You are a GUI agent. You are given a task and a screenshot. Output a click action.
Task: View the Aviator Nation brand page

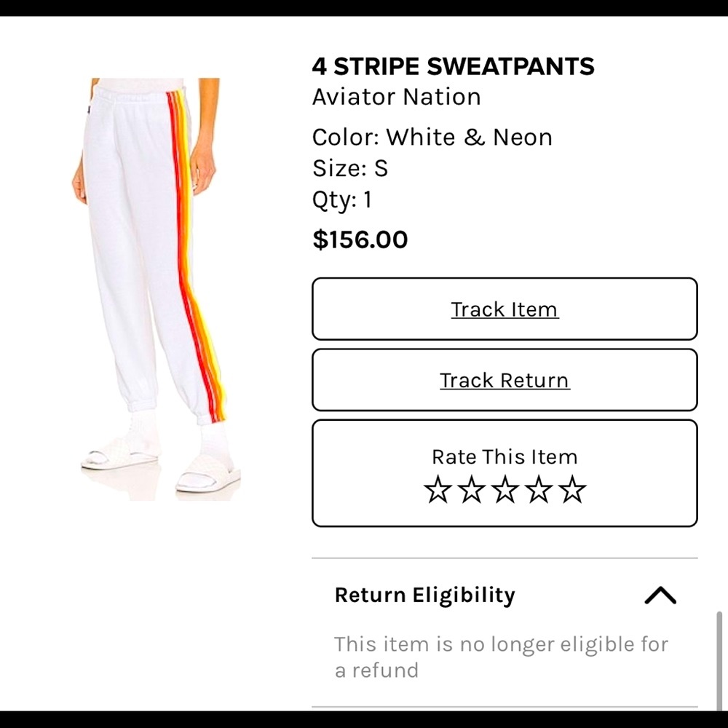point(396,97)
